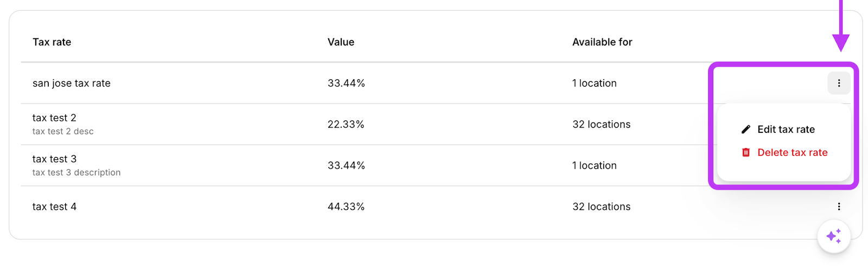Click the "tax test 2 desc" description text
This screenshot has width=868, height=270.
(63, 132)
